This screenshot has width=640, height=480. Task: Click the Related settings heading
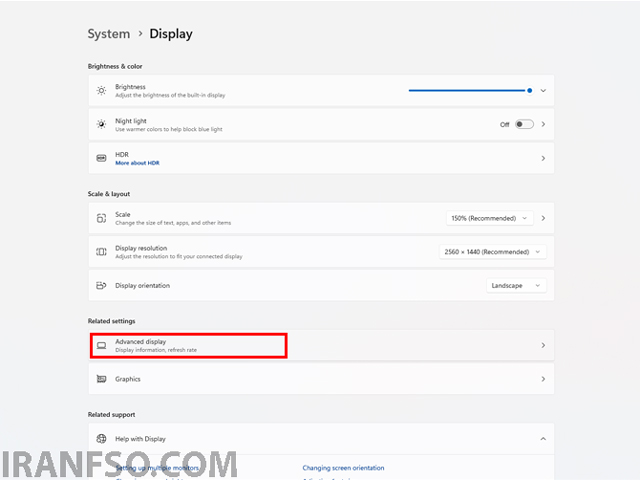(111, 321)
